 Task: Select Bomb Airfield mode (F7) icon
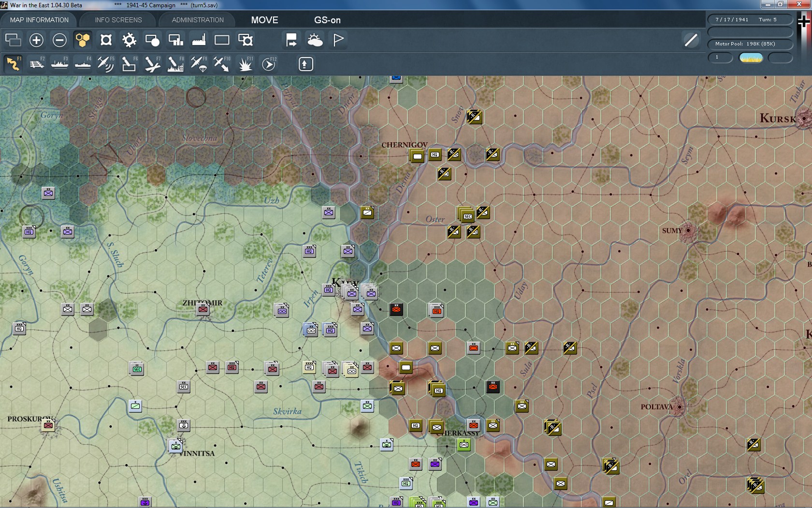[152, 64]
